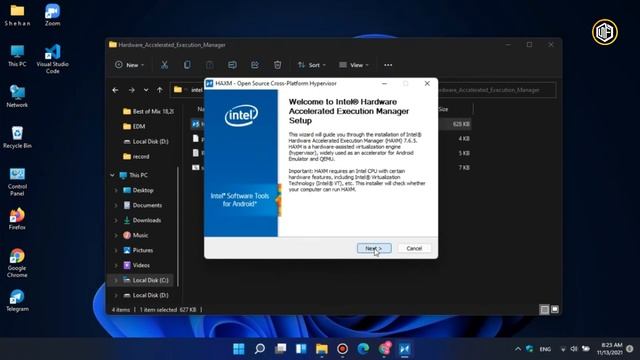The image size is (640, 360).
Task: Open the Sort dropdown
Action: coord(311,65)
